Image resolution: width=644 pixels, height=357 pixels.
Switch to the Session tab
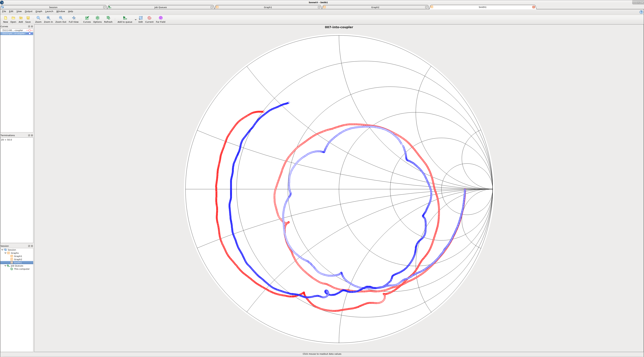[x=53, y=7]
